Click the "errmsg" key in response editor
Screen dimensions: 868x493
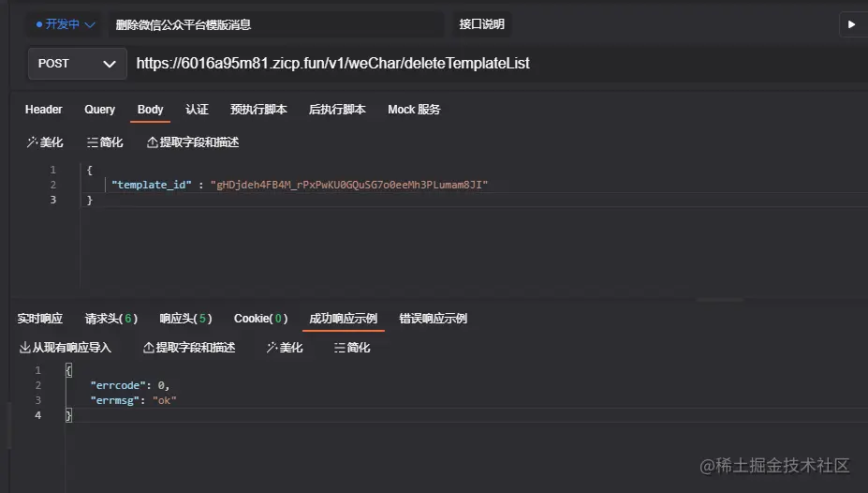(x=114, y=400)
